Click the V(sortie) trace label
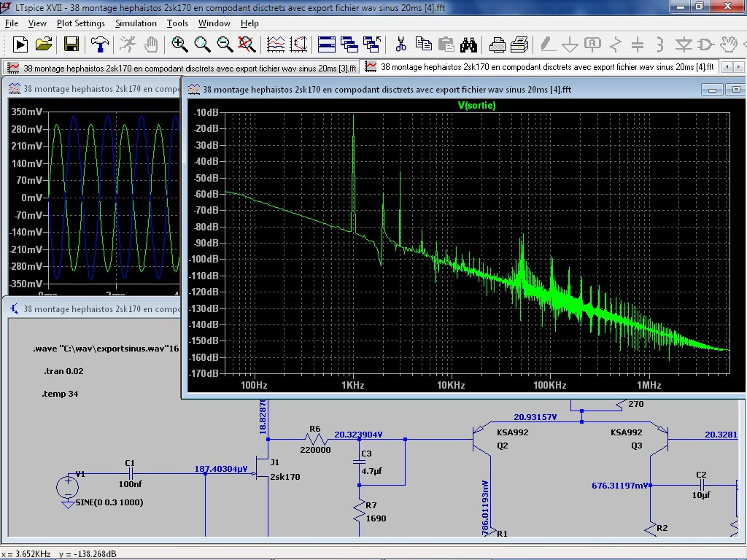This screenshot has height=560, width=747. coord(476,106)
